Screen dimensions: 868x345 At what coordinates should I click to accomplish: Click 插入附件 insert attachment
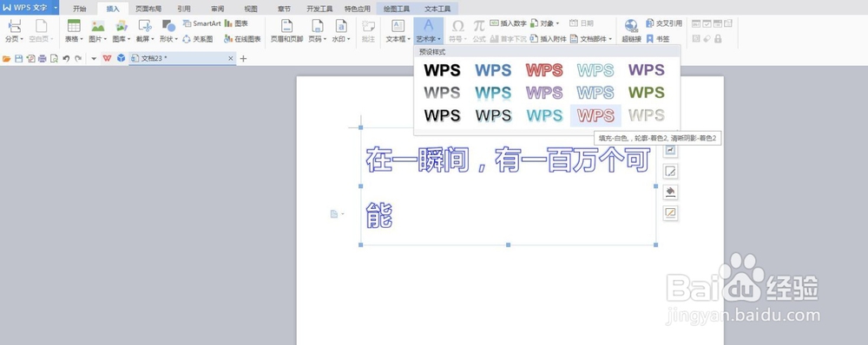548,39
